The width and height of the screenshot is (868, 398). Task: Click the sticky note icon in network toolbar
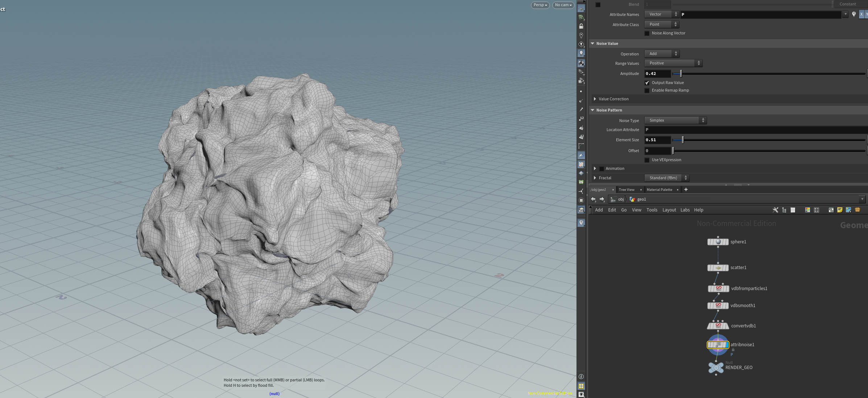(840, 210)
